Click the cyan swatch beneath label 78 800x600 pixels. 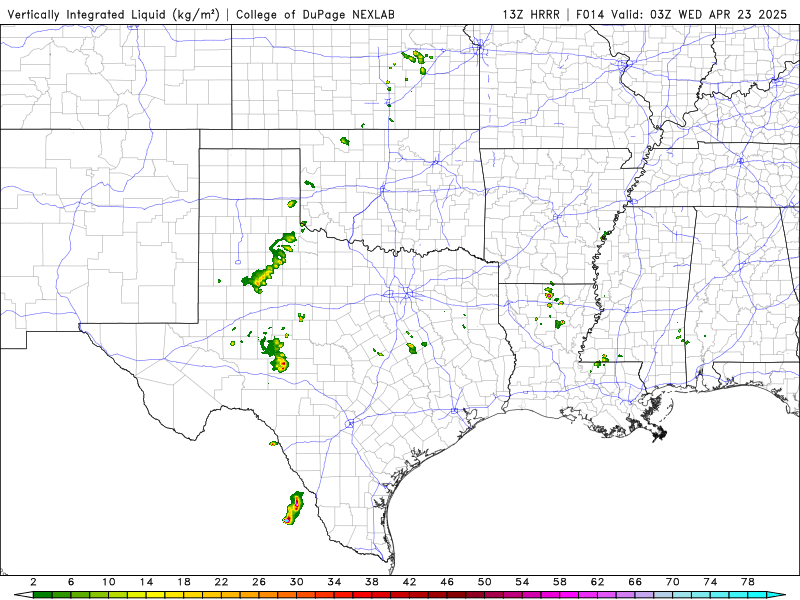pyautogui.click(x=757, y=595)
